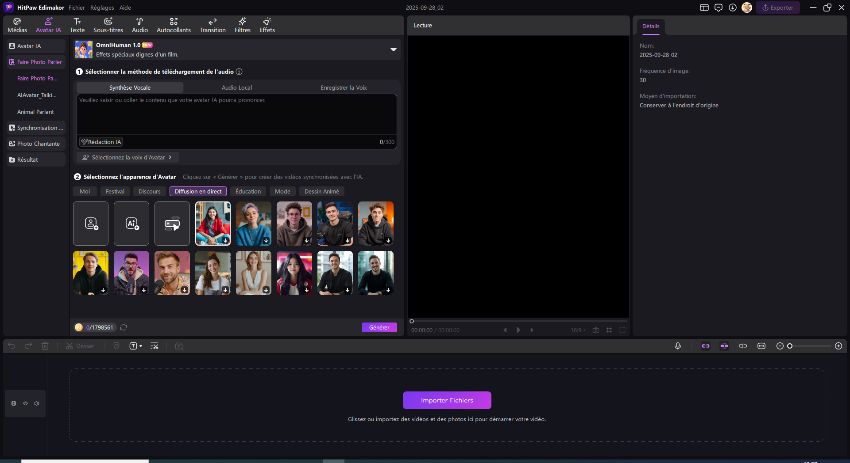Expand the OmniHuman 1.0 model dropdown

[393, 49]
